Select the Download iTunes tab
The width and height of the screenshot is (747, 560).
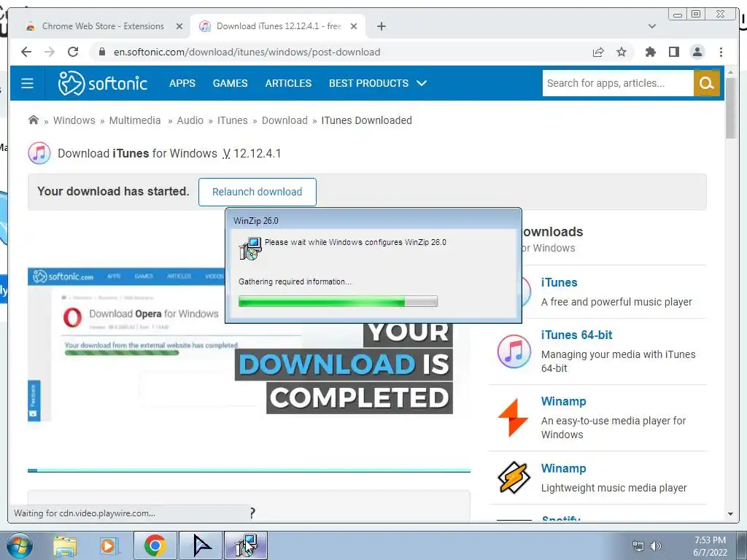278,26
